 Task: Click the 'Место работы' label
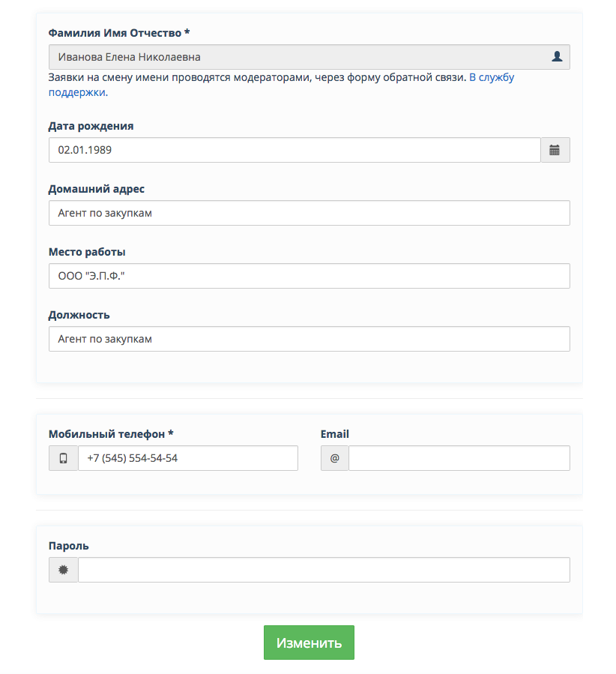[87, 252]
